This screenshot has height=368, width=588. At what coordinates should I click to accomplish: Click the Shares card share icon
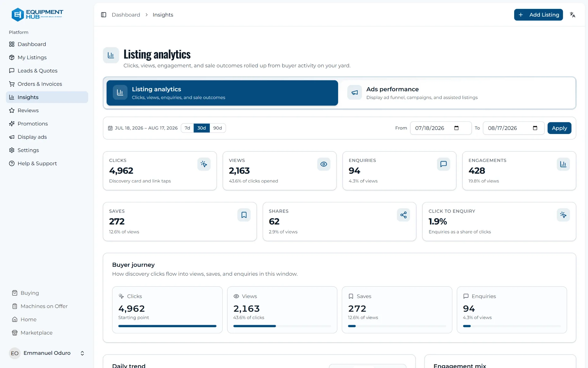404,215
